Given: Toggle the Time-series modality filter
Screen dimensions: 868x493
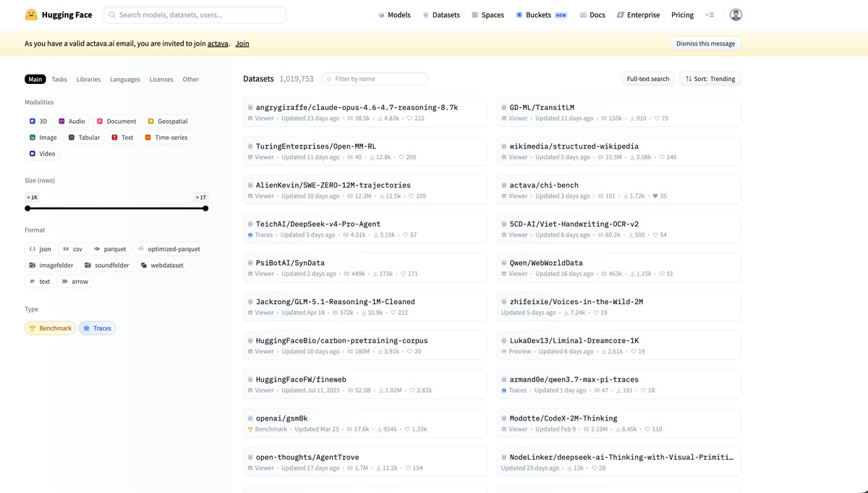Looking at the screenshot, I should coord(166,137).
